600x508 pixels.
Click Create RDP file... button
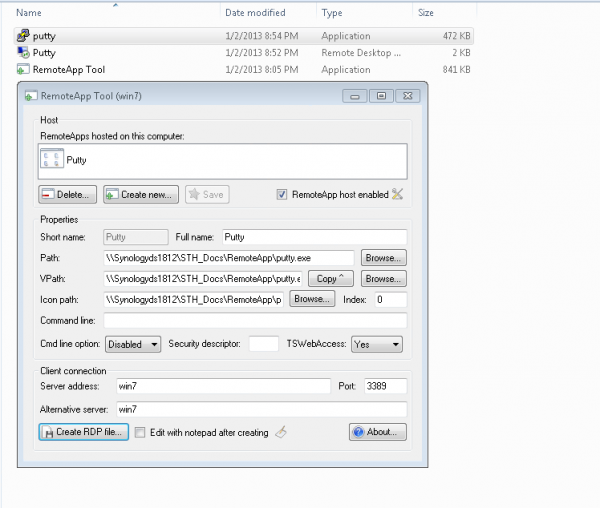[83, 432]
